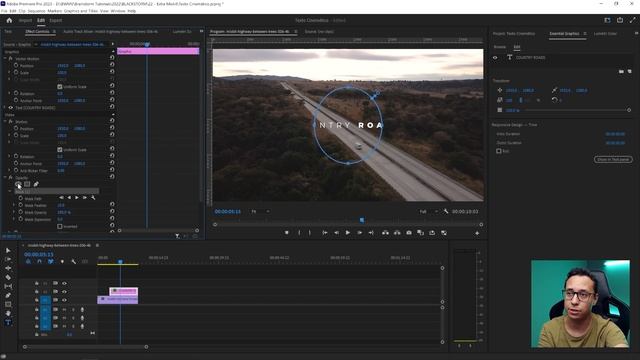Screen dimensions: 640x360
Task: Click Extract button in Program monitor
Action: click(397, 233)
